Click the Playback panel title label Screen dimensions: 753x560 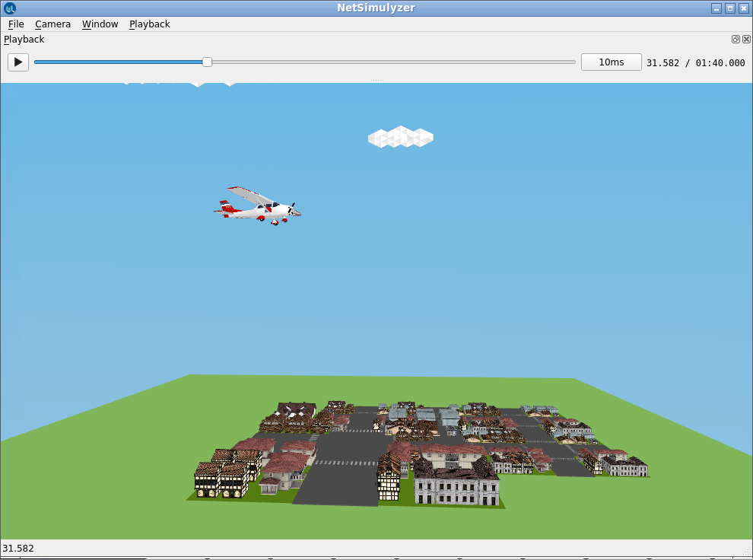click(x=24, y=40)
